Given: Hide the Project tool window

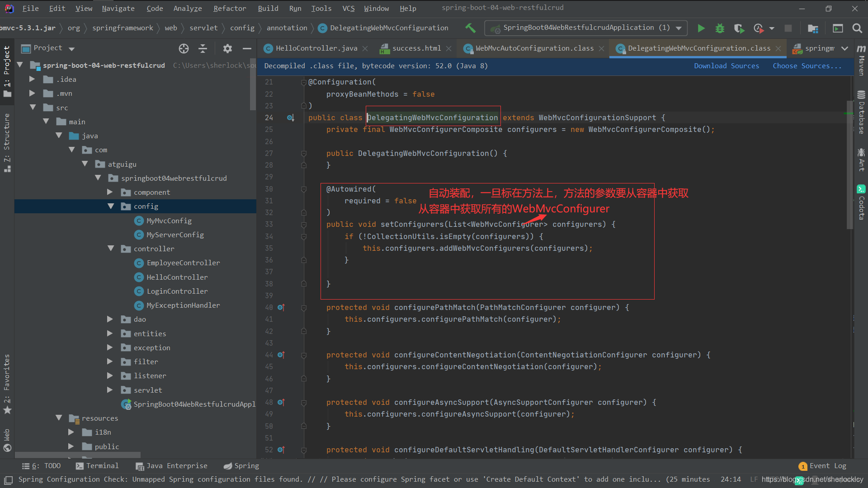Looking at the screenshot, I should tap(247, 48).
